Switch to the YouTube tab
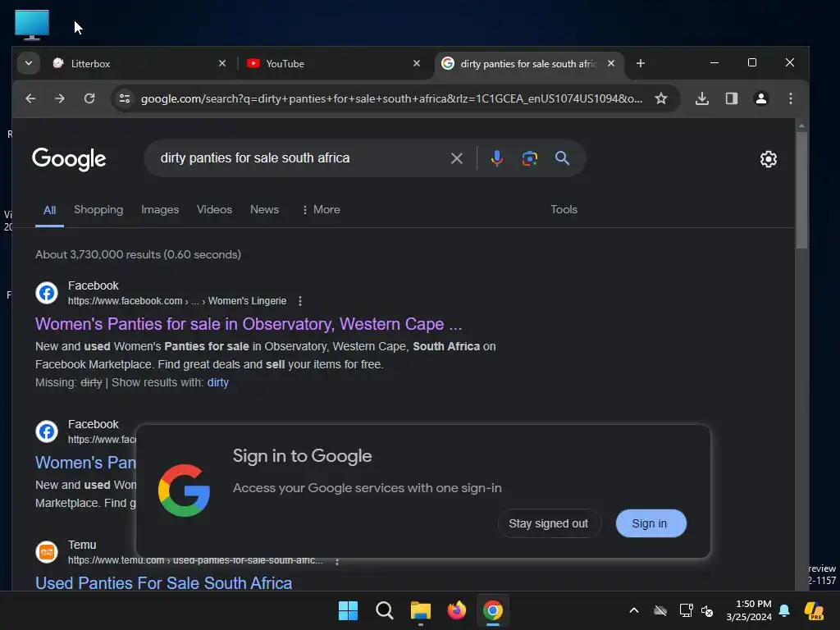This screenshot has height=630, width=840. [x=333, y=63]
